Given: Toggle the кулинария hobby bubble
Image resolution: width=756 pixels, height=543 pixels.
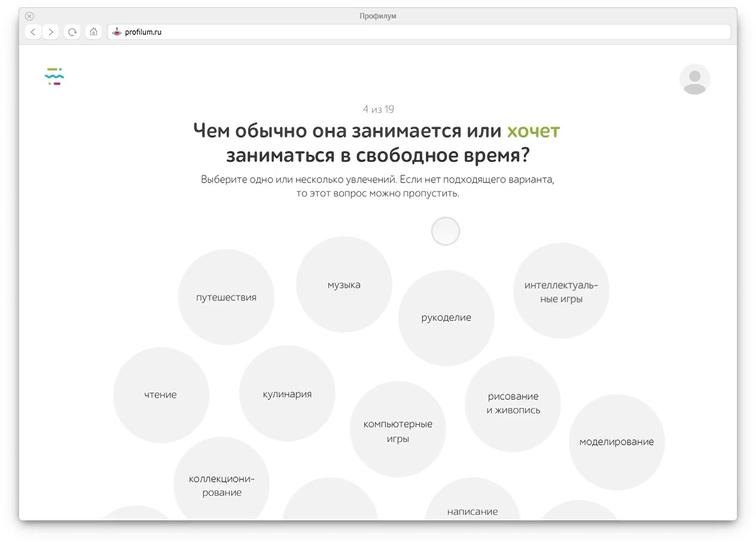Looking at the screenshot, I should pos(287,393).
